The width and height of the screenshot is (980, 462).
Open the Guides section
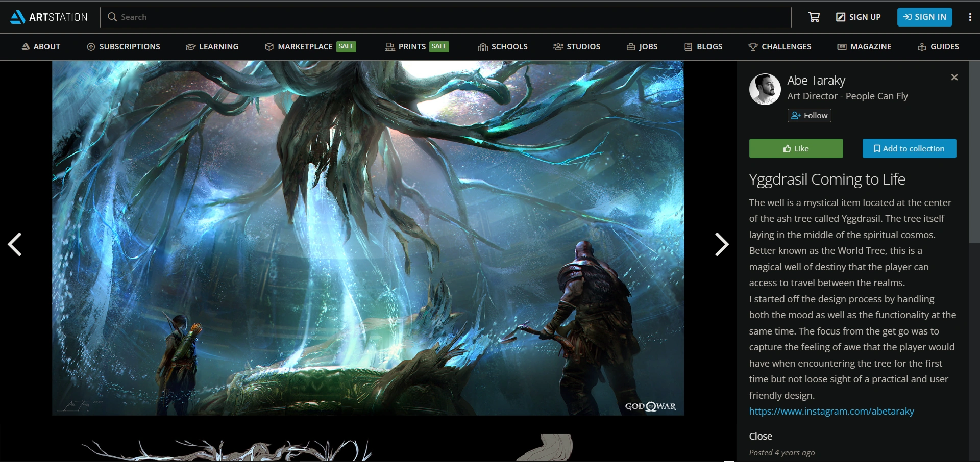point(938,47)
